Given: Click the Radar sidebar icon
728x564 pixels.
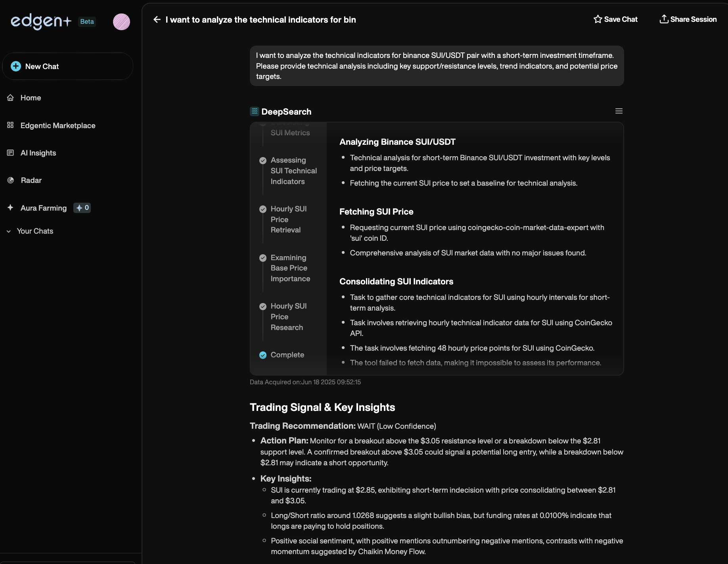Looking at the screenshot, I should pyautogui.click(x=11, y=180).
